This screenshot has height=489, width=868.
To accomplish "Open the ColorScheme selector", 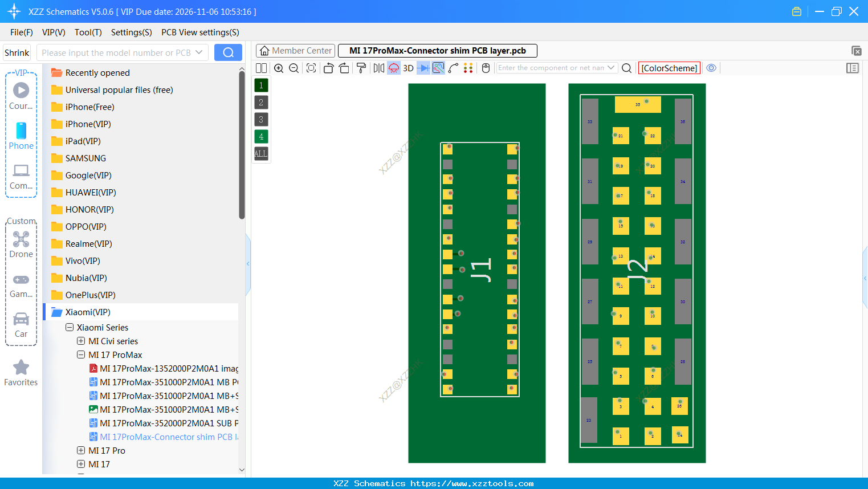I will 669,67.
